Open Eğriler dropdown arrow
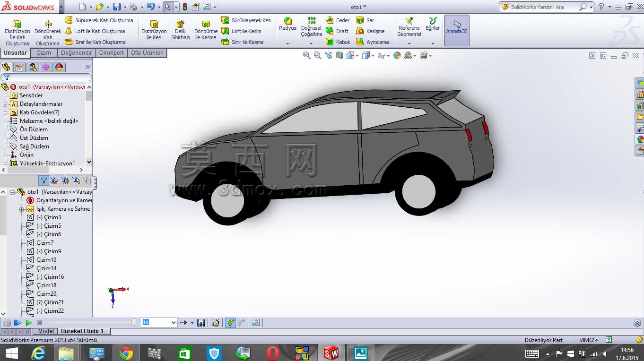The height and width of the screenshot is (361, 644). pos(433,43)
